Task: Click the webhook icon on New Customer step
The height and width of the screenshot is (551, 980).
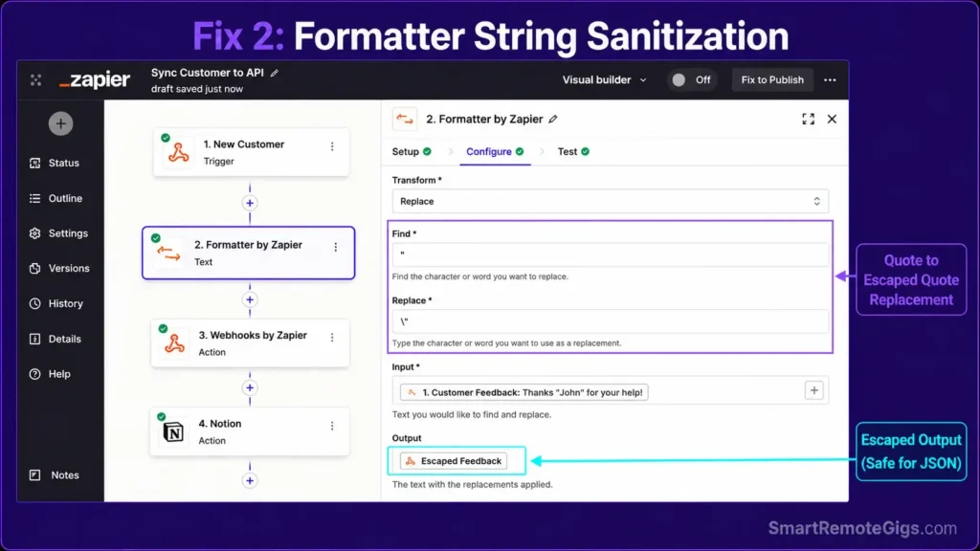Action: pos(178,152)
